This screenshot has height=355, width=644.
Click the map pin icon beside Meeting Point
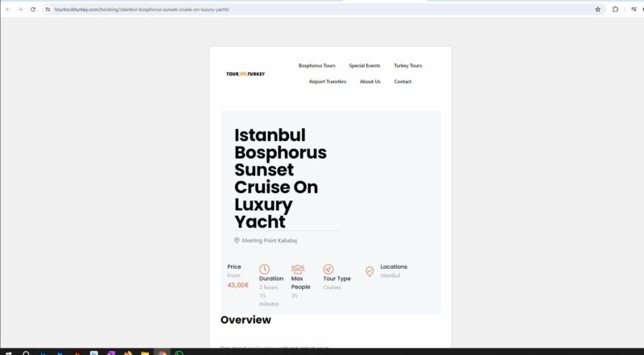tap(237, 240)
